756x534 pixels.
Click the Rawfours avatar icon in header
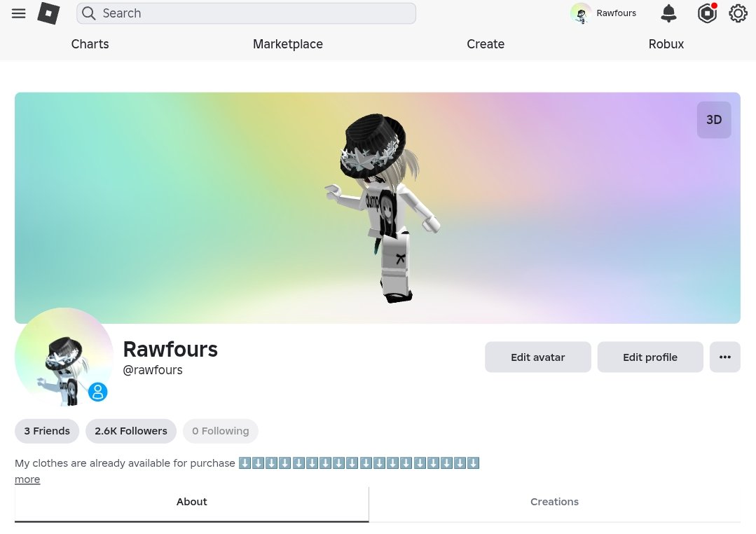581,13
